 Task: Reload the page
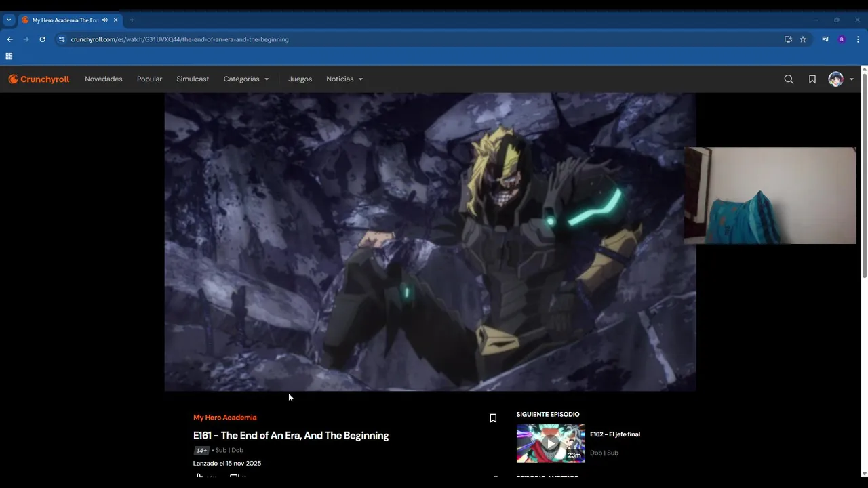coord(42,39)
